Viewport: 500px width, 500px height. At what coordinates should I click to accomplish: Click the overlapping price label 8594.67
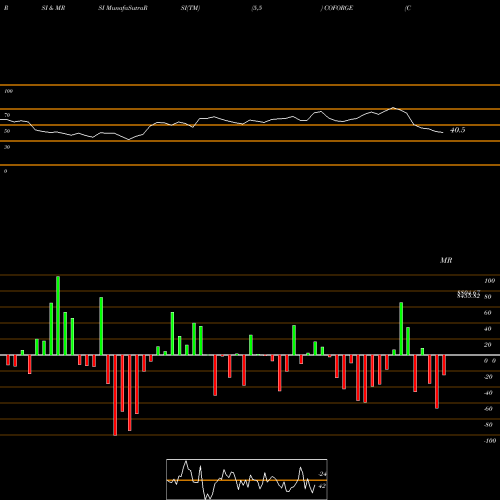pos(469,292)
